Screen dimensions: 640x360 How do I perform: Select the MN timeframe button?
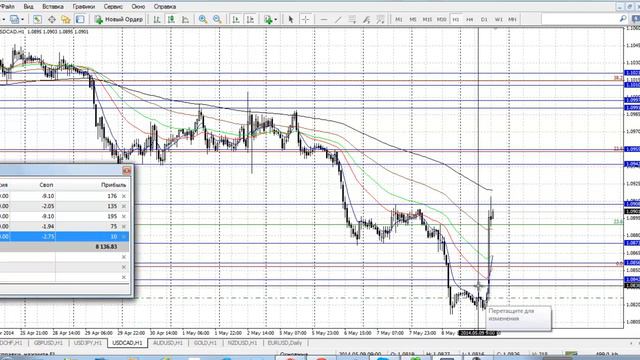(x=512, y=19)
